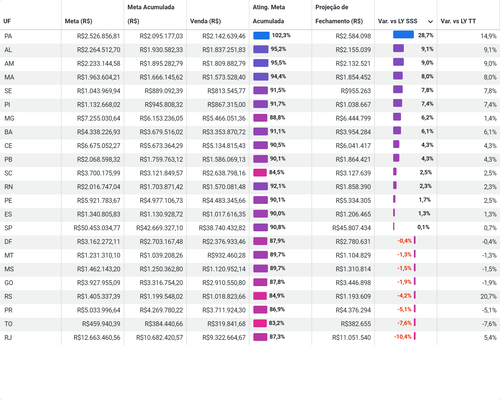Click the blue 28,7% SSS bar for PA
The height and width of the screenshot is (400, 500).
[403, 35]
